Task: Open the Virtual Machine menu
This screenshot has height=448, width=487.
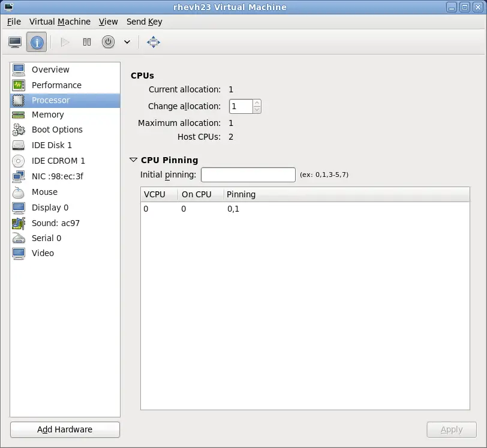Action: [x=60, y=22]
